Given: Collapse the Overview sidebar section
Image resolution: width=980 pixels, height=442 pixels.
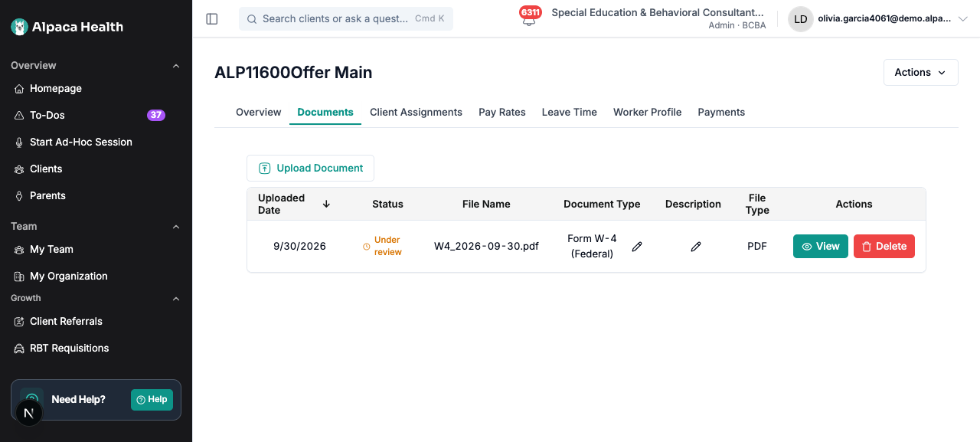Looking at the screenshot, I should [x=176, y=66].
